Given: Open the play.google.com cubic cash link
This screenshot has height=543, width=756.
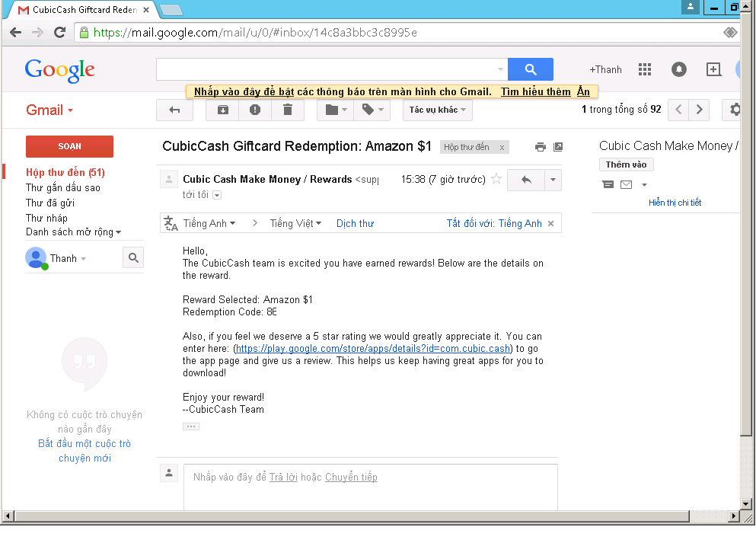Looking at the screenshot, I should (373, 349).
